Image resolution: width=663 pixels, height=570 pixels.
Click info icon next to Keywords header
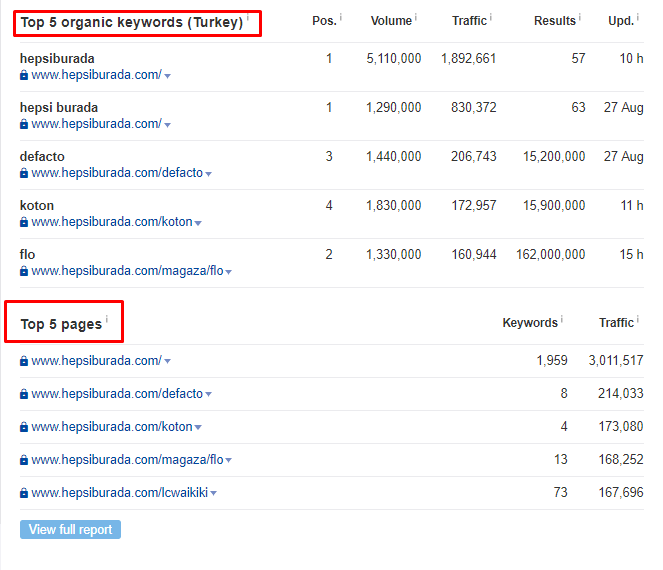[562, 319]
